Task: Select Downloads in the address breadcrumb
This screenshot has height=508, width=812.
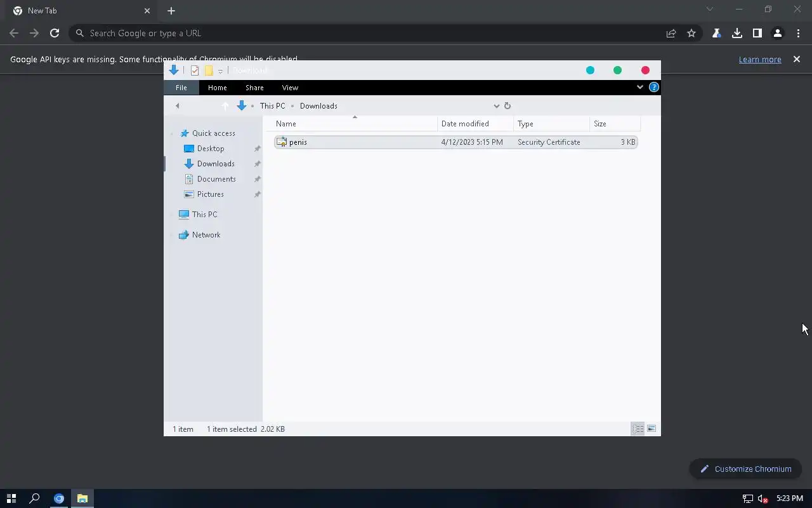Action: point(318,106)
